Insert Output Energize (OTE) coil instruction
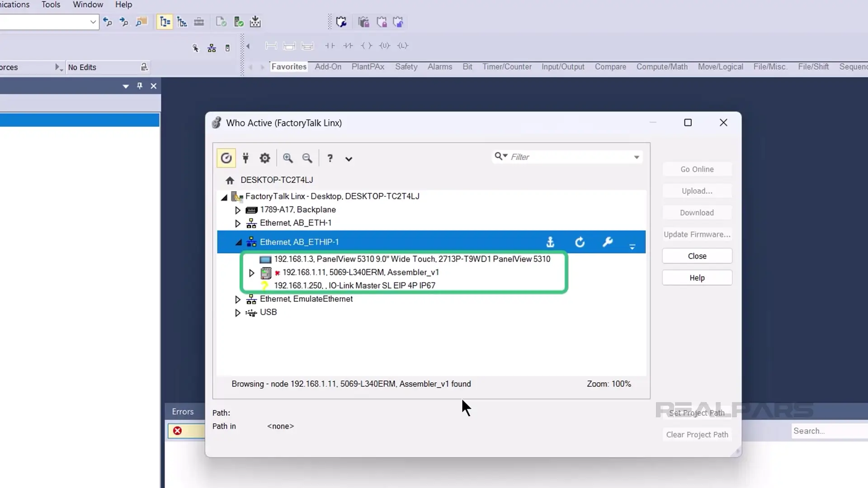Viewport: 868px width, 488px height. 367,46
